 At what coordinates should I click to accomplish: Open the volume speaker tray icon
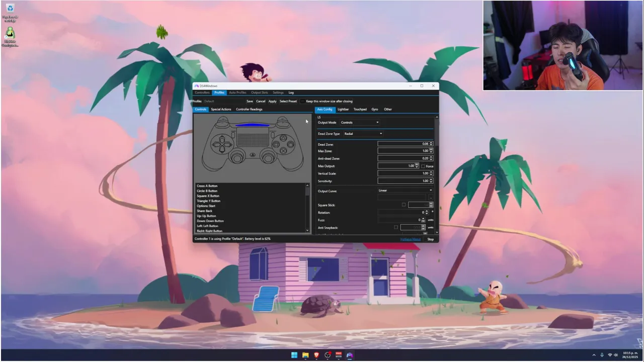coord(616,355)
